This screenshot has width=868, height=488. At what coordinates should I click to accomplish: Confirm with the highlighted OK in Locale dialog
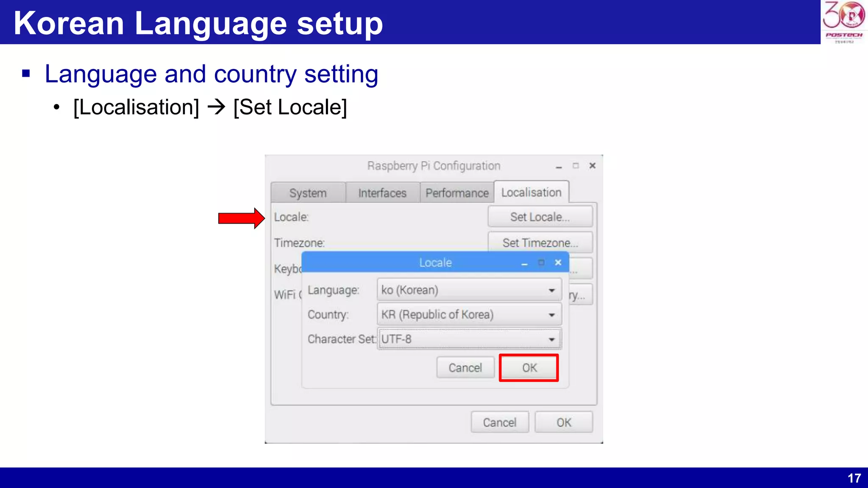point(529,368)
